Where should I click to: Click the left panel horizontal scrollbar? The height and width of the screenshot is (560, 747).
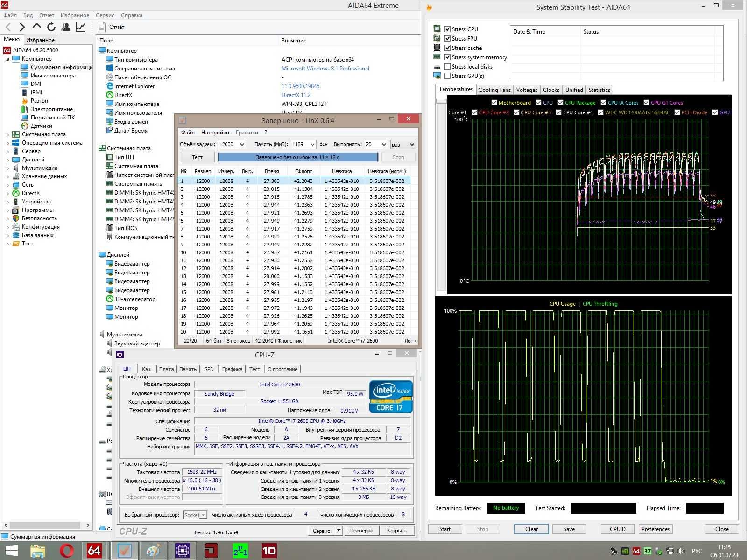tap(45, 525)
